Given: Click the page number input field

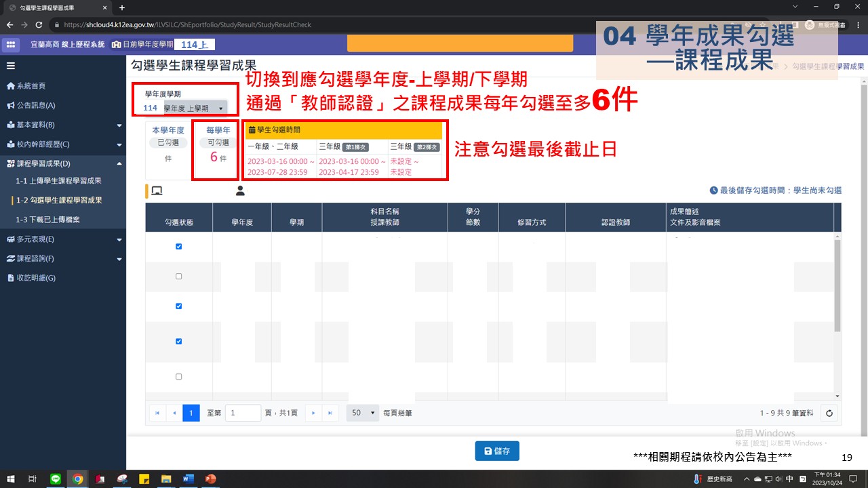Looking at the screenshot, I should pyautogui.click(x=243, y=413).
